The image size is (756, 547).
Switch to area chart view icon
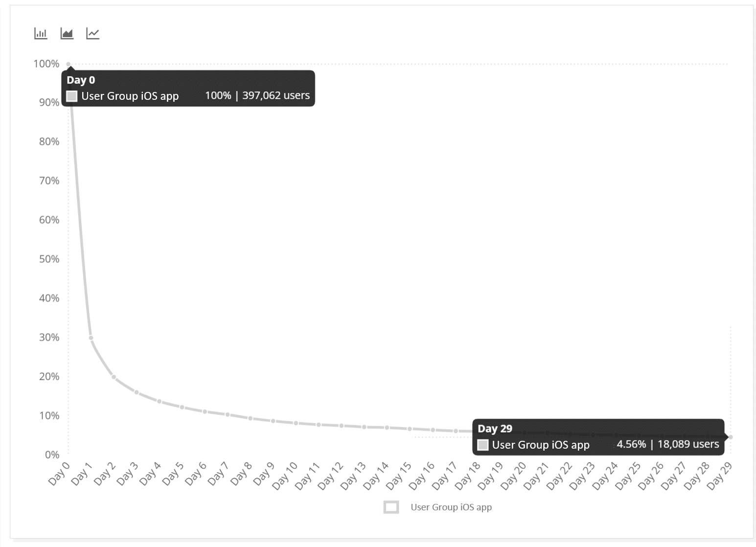pyautogui.click(x=67, y=33)
